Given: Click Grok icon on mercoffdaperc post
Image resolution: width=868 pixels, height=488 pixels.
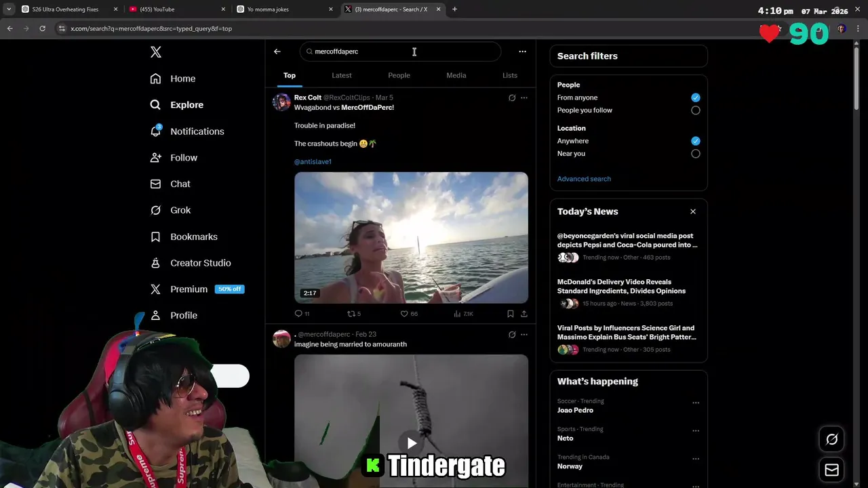Looking at the screenshot, I should point(512,335).
